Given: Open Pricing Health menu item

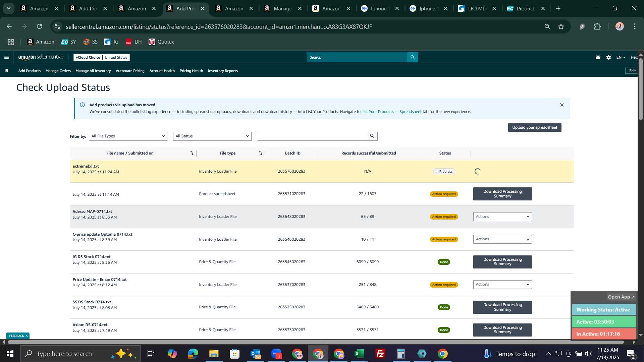Looking at the screenshot, I should [191, 71].
